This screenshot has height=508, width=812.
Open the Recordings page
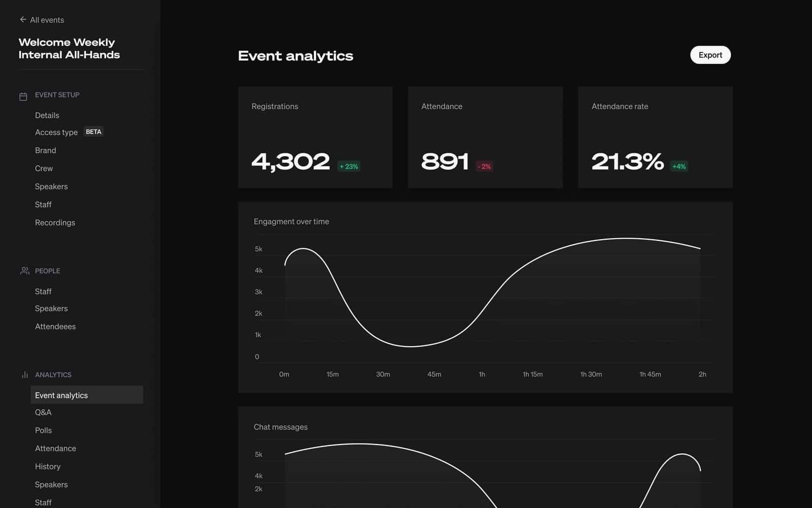[x=55, y=223]
